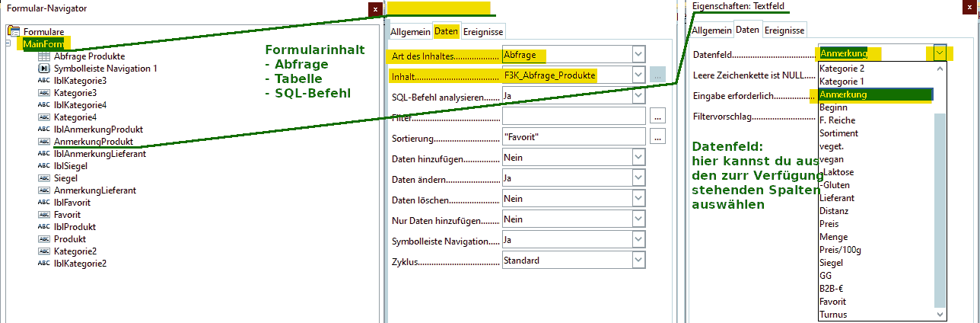
Task: Click into the Filter input field
Action: click(x=574, y=116)
